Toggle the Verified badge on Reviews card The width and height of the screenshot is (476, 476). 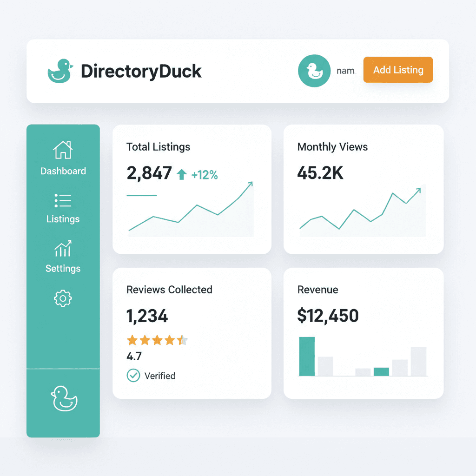(150, 376)
